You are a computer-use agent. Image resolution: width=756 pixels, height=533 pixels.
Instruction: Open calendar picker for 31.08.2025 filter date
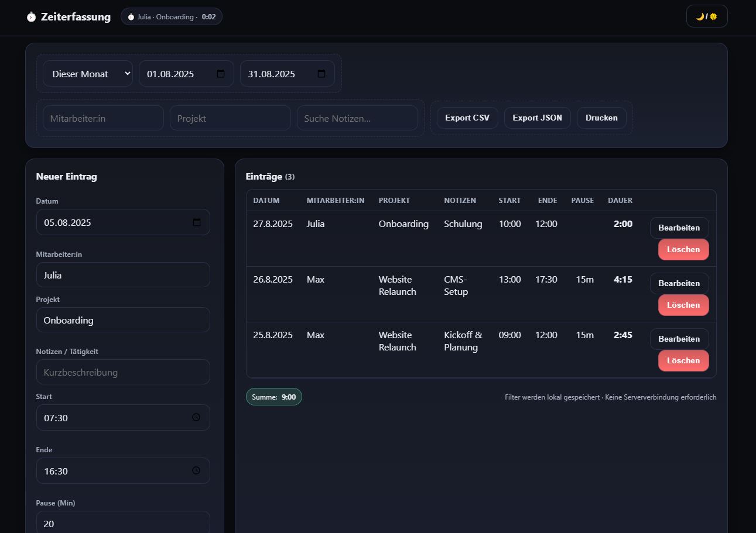click(321, 74)
